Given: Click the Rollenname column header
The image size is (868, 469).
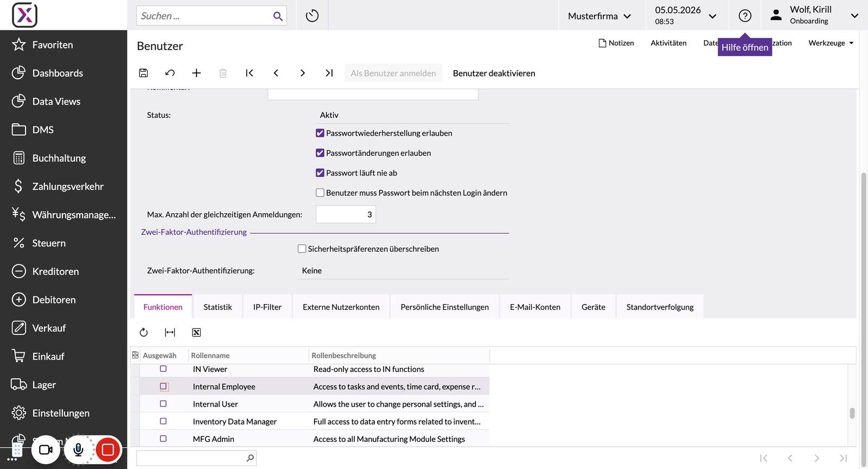Looking at the screenshot, I should (x=248, y=356).
